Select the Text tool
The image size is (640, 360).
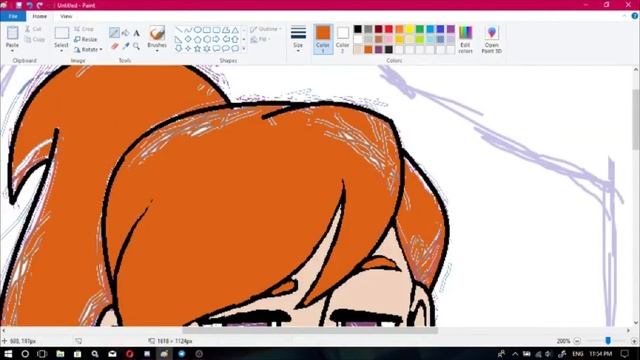[136, 33]
